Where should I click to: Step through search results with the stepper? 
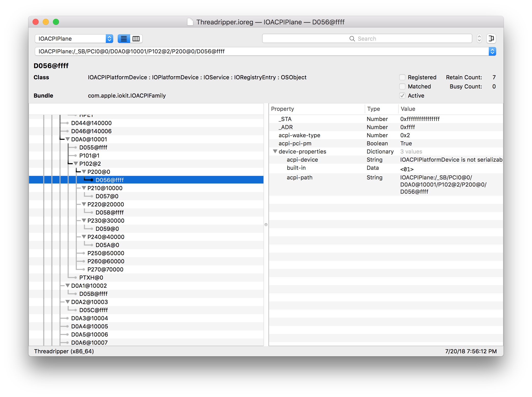click(479, 39)
